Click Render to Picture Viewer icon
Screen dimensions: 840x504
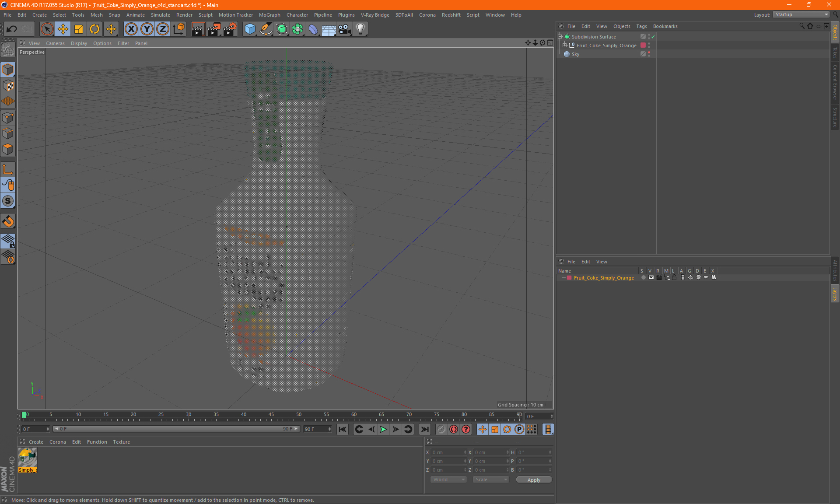pyautogui.click(x=214, y=29)
